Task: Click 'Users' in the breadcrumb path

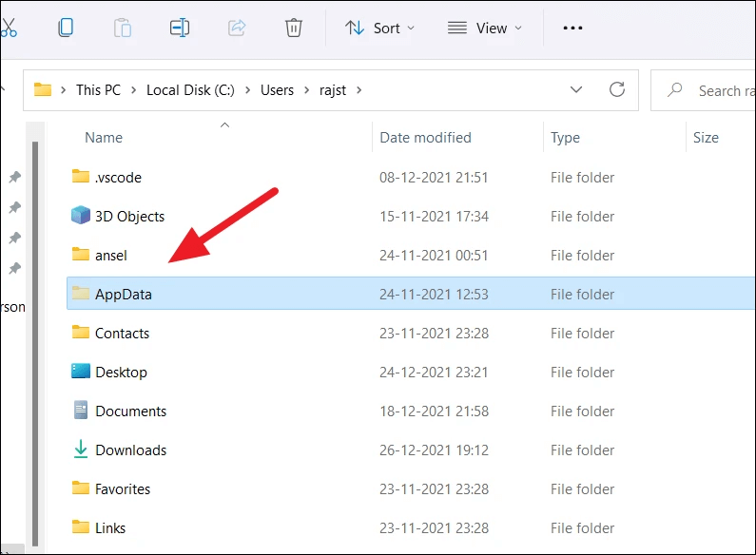Action: click(277, 90)
